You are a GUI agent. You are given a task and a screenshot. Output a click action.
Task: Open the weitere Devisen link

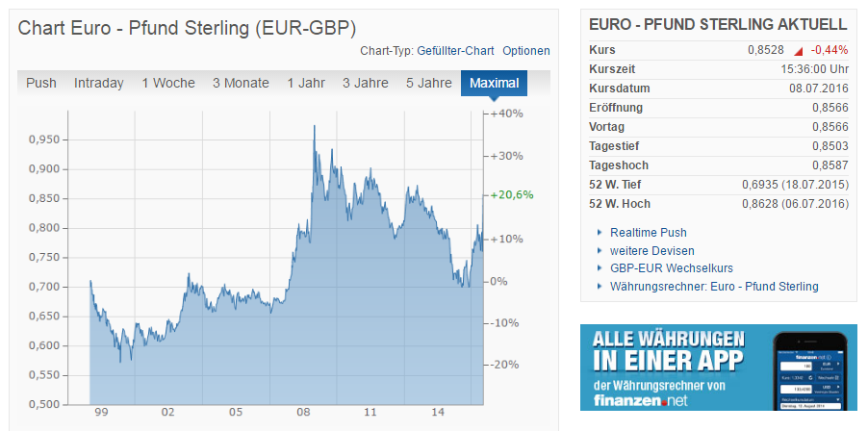(x=644, y=251)
